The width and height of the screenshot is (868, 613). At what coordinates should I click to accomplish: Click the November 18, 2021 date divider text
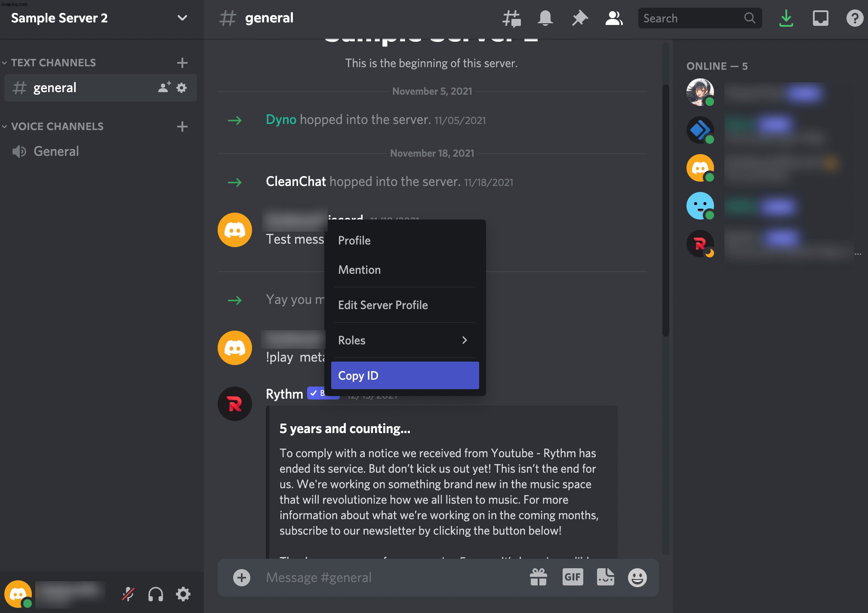pyautogui.click(x=432, y=153)
